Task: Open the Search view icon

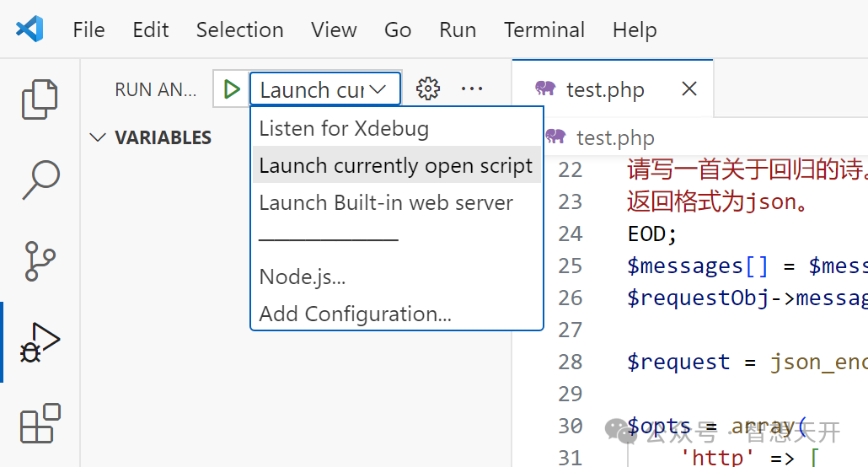Action: 40,180
